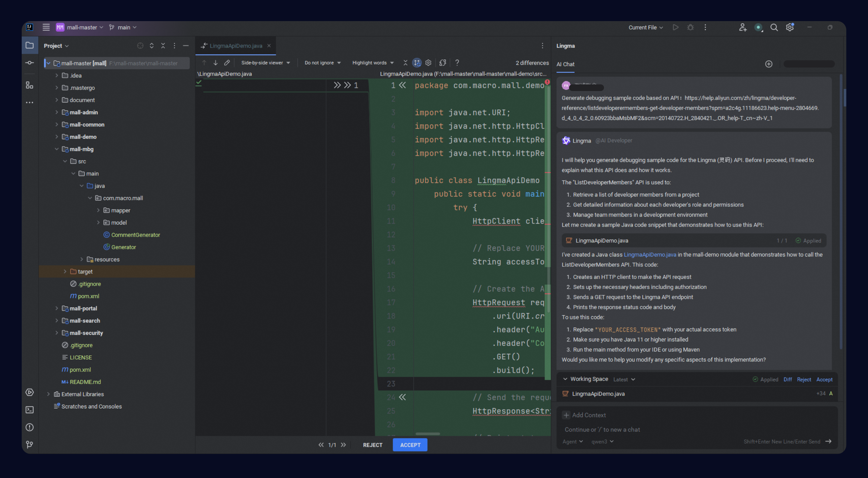Toggle collapse unchanged fragments button

click(405, 63)
